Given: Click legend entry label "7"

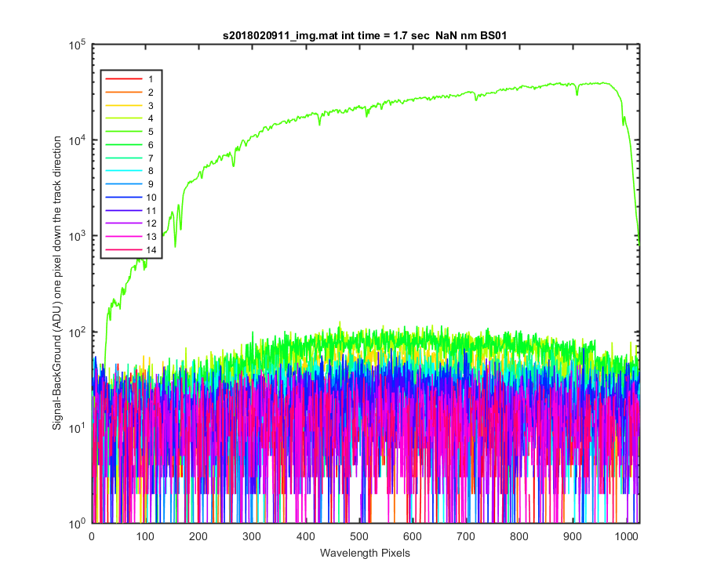Looking at the screenshot, I should [x=151, y=158].
